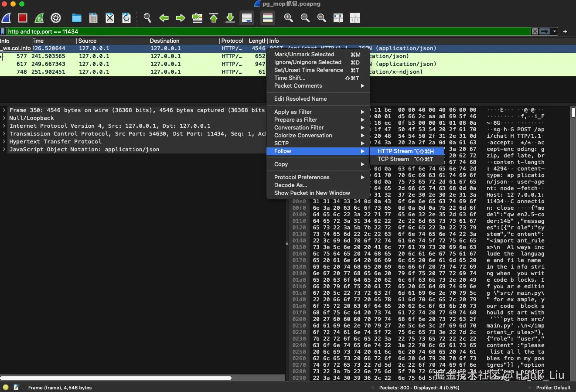Open the display filter history dropdown
This screenshot has height=392, width=576.
coord(555,31)
